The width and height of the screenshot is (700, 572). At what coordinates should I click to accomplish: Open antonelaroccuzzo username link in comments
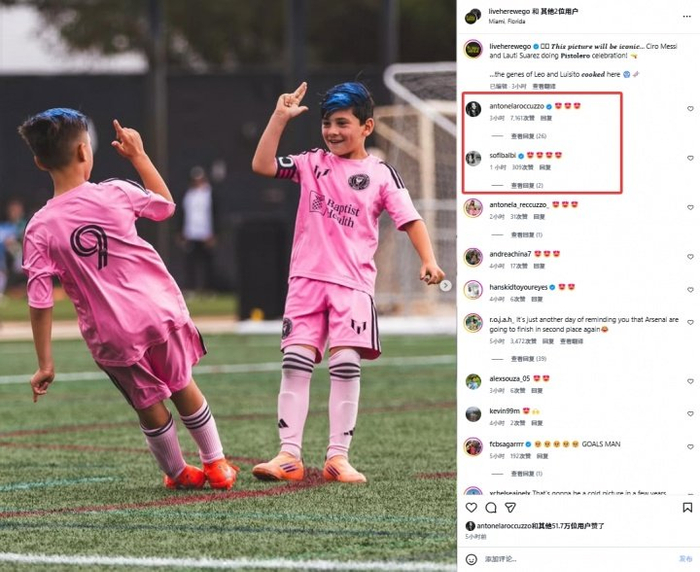[517, 106]
